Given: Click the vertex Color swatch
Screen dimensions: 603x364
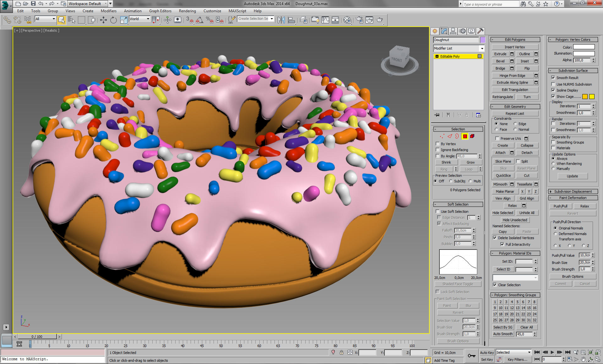Looking at the screenshot, I should point(584,47).
